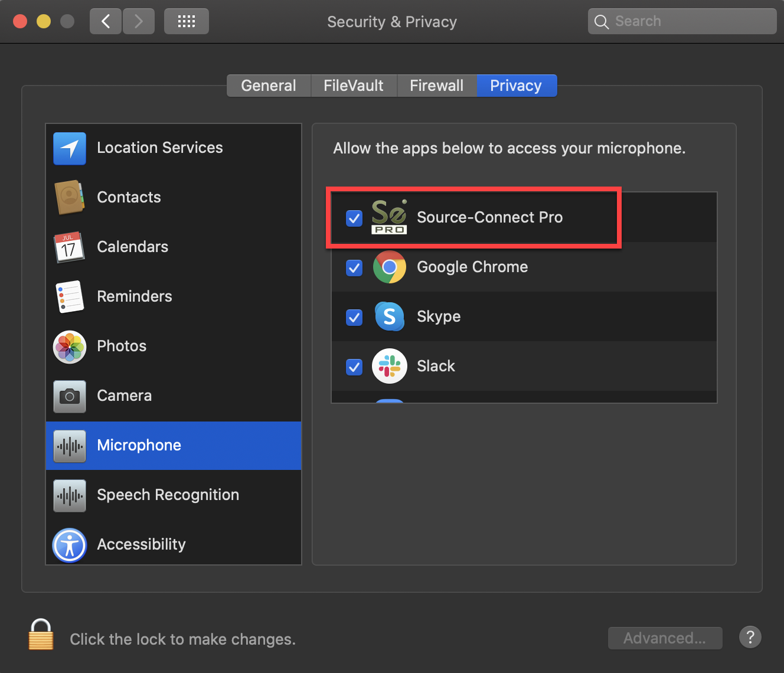Click the Camera icon in sidebar

[70, 396]
